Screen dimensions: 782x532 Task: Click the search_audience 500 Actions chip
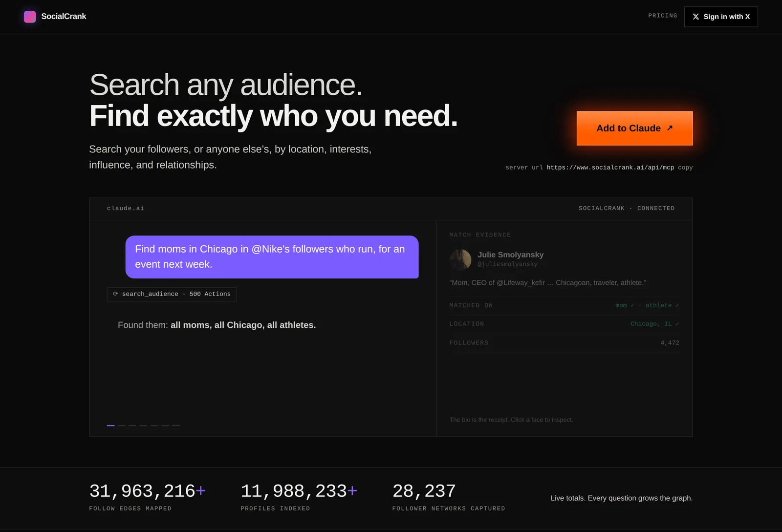tap(172, 294)
